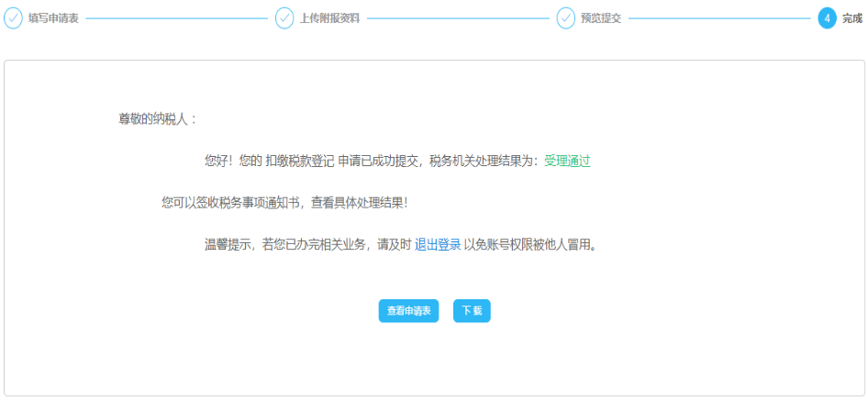This screenshot has width=868, height=402.
Task: Click the checkmark icon beside 预览提交
Action: [566, 18]
